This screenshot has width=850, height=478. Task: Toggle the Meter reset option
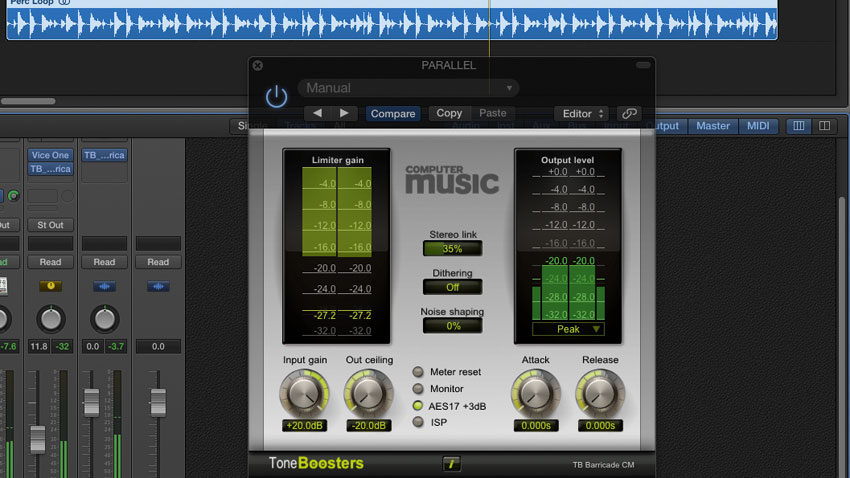418,372
